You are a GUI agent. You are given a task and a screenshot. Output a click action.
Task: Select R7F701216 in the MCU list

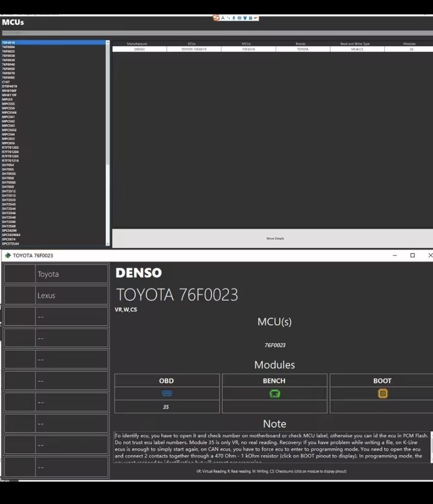[10, 161]
